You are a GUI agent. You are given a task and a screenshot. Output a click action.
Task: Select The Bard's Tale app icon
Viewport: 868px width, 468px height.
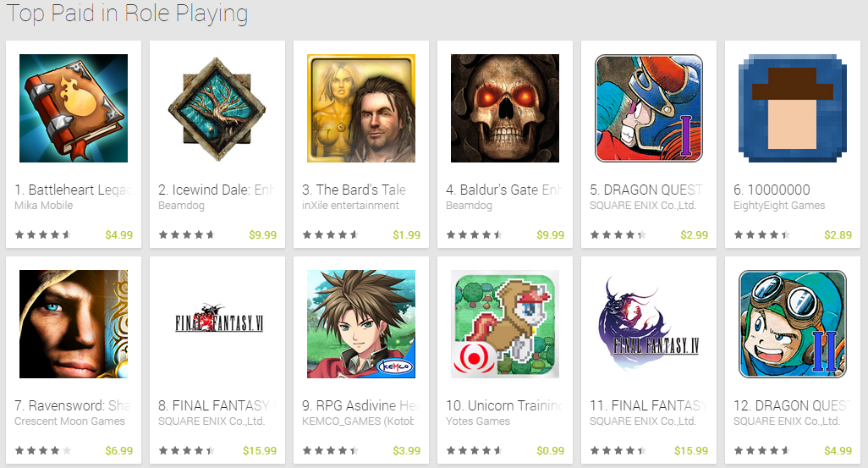click(361, 108)
